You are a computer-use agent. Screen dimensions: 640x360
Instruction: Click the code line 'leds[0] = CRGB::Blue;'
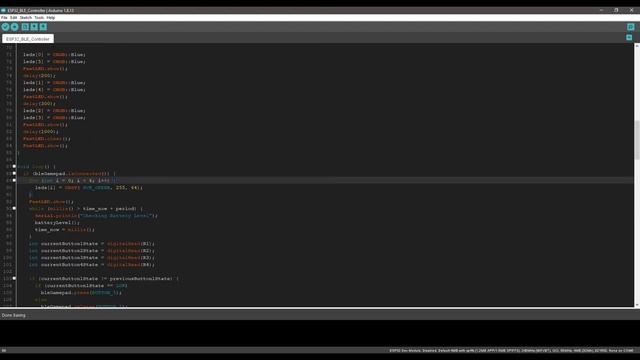tap(54, 55)
